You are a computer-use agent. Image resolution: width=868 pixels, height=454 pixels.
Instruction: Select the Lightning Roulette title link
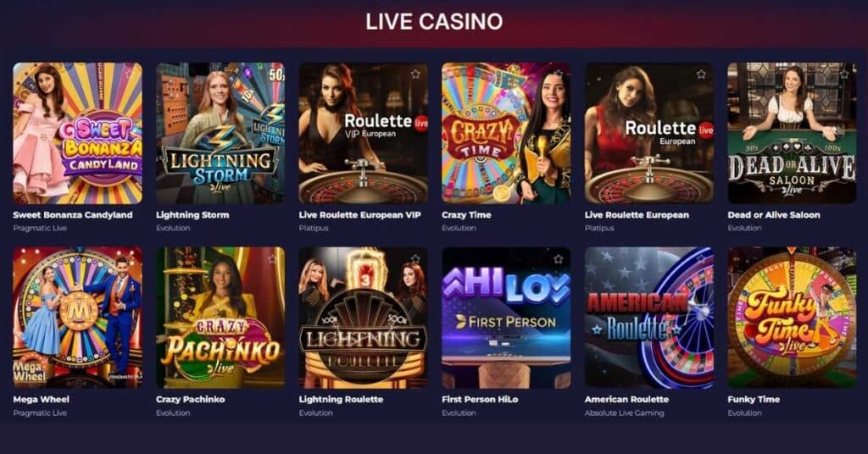click(341, 399)
